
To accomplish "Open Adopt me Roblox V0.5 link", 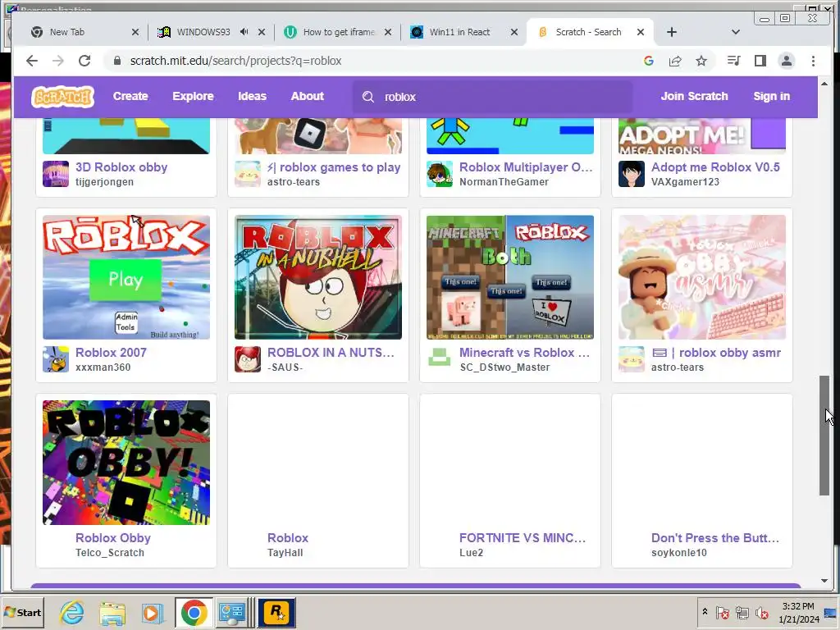I will [x=715, y=167].
